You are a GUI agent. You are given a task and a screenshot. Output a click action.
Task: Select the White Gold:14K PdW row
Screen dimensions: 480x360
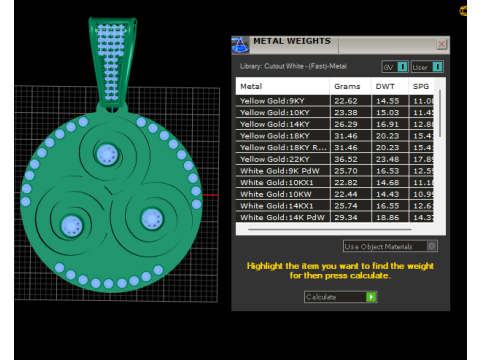click(x=335, y=217)
